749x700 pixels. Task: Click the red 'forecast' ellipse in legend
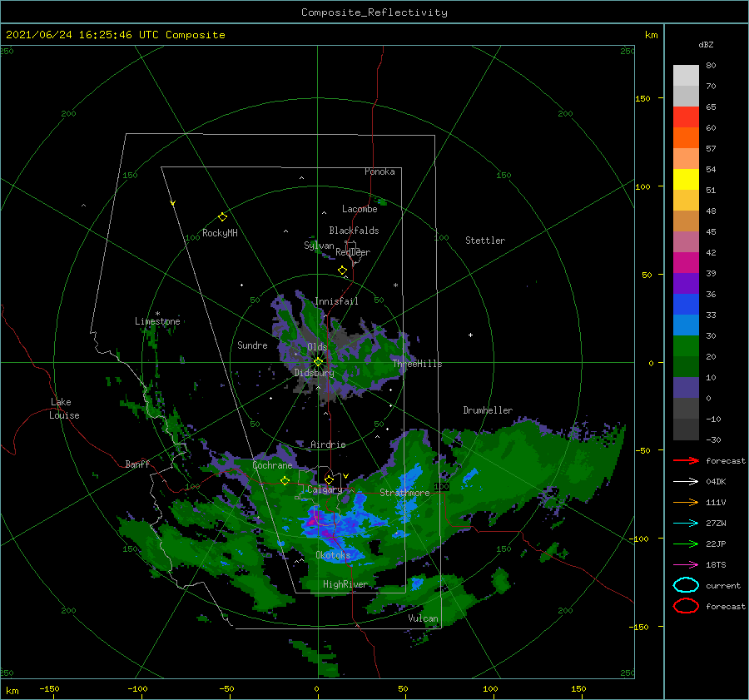click(x=686, y=606)
